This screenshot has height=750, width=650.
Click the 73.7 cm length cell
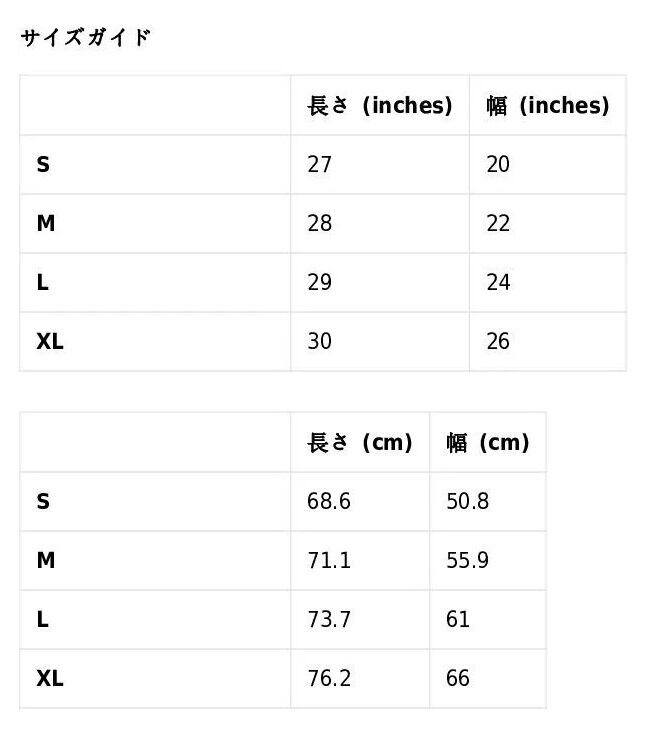[328, 620]
